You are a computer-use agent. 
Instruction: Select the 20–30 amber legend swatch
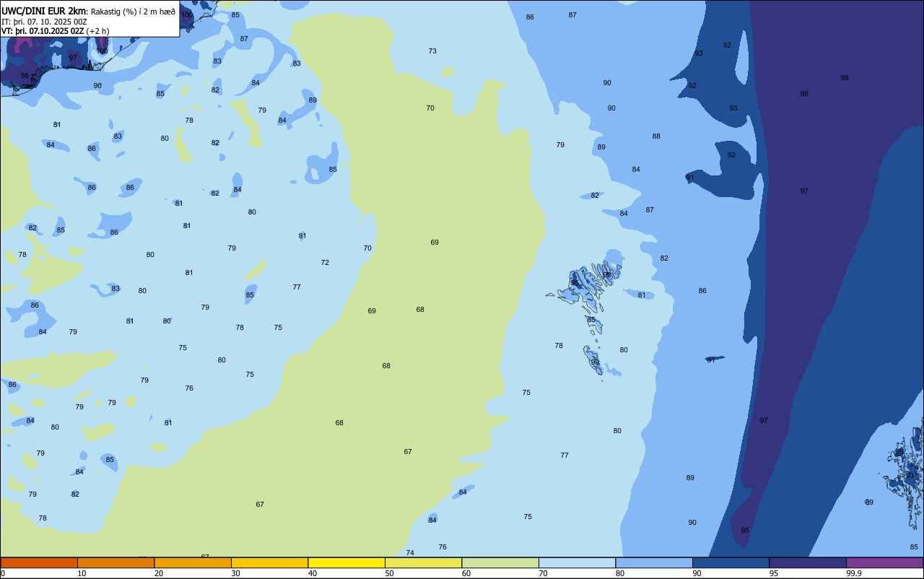[193, 563]
